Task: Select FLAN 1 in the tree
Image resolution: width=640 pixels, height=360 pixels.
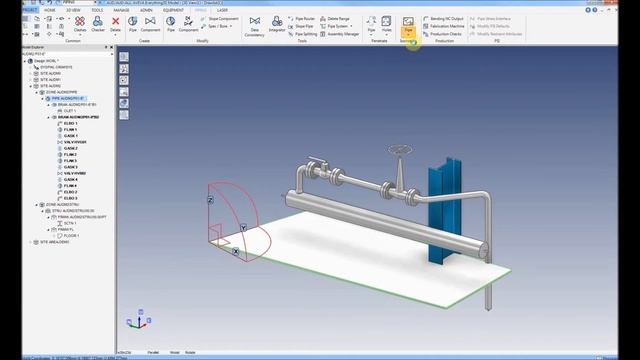Action: (x=67, y=129)
